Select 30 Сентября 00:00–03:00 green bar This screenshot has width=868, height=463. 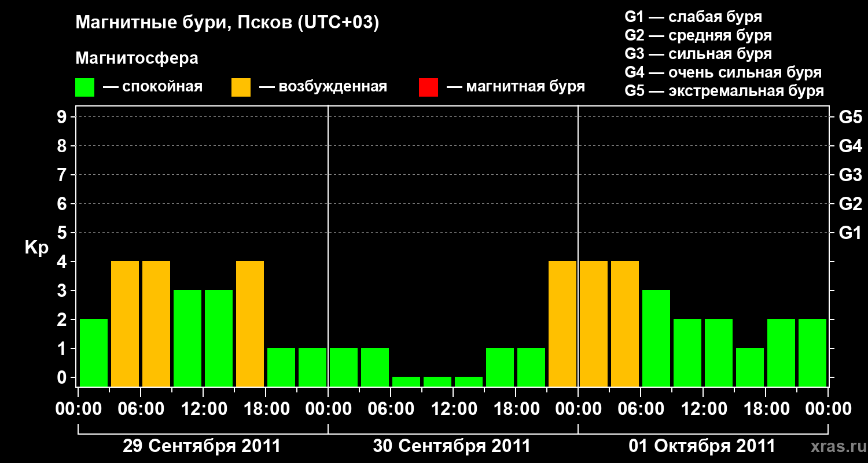344,367
